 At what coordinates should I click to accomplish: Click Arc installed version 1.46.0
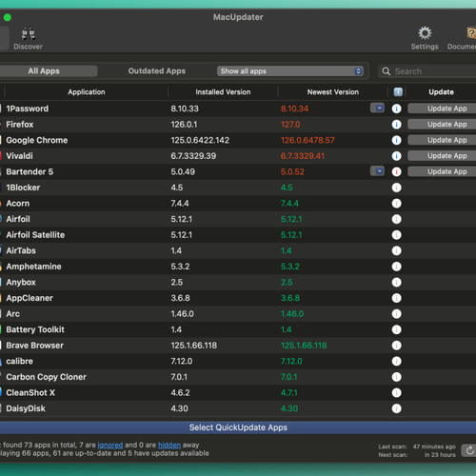click(x=182, y=314)
